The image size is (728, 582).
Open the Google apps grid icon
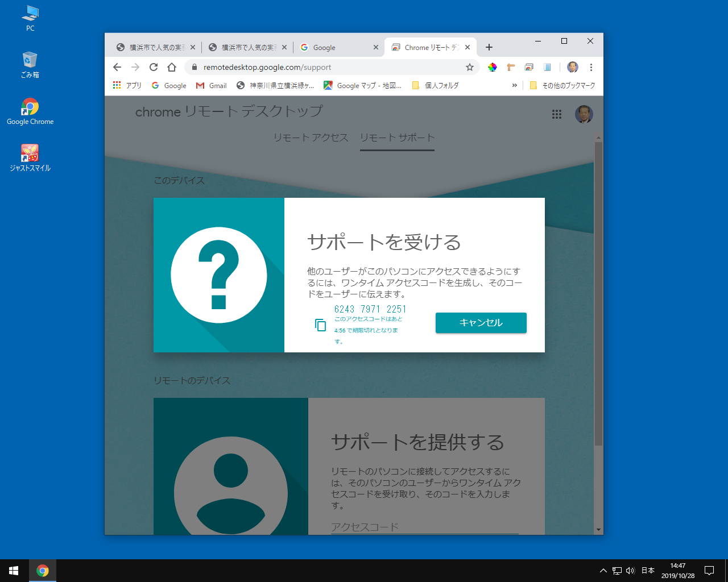tap(557, 114)
